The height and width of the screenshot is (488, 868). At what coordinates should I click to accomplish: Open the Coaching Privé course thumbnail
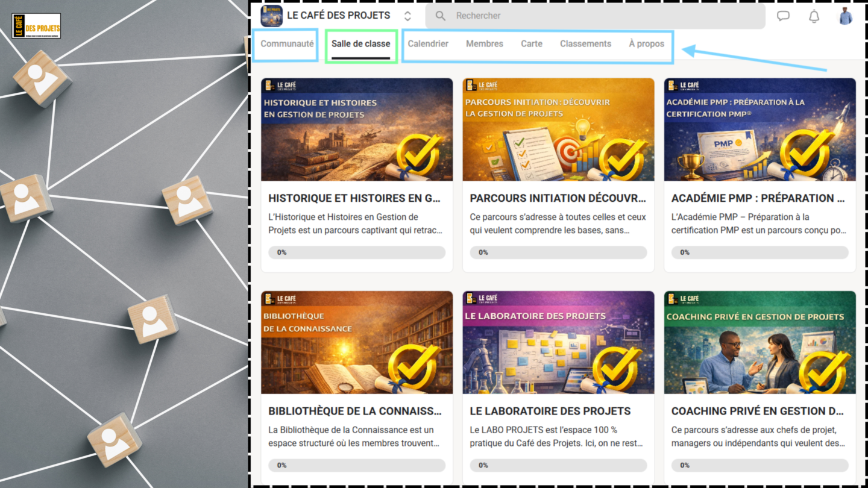click(x=760, y=343)
